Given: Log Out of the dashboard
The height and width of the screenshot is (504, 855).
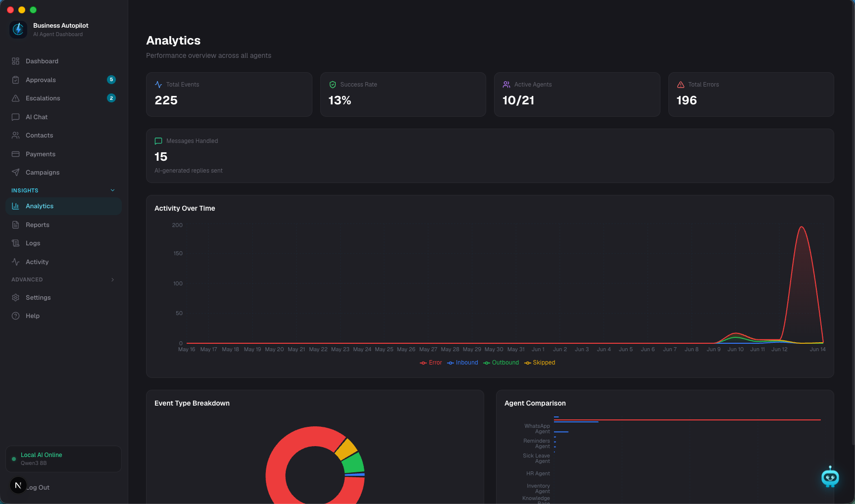Looking at the screenshot, I should coord(39,488).
